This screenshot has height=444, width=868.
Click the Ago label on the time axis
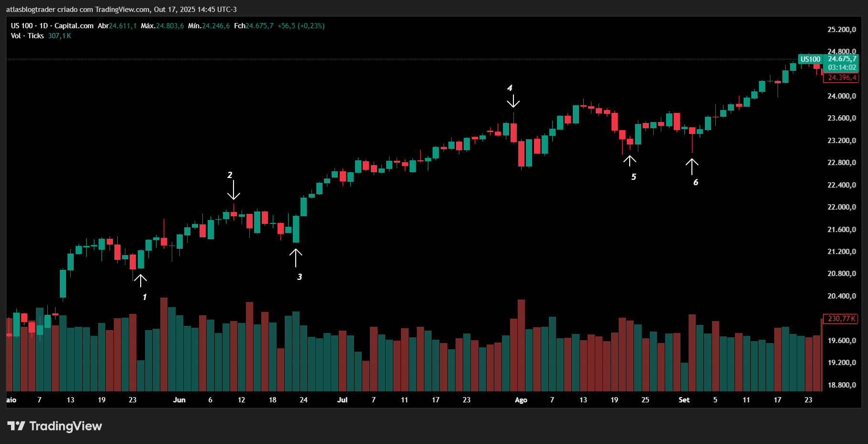point(521,400)
